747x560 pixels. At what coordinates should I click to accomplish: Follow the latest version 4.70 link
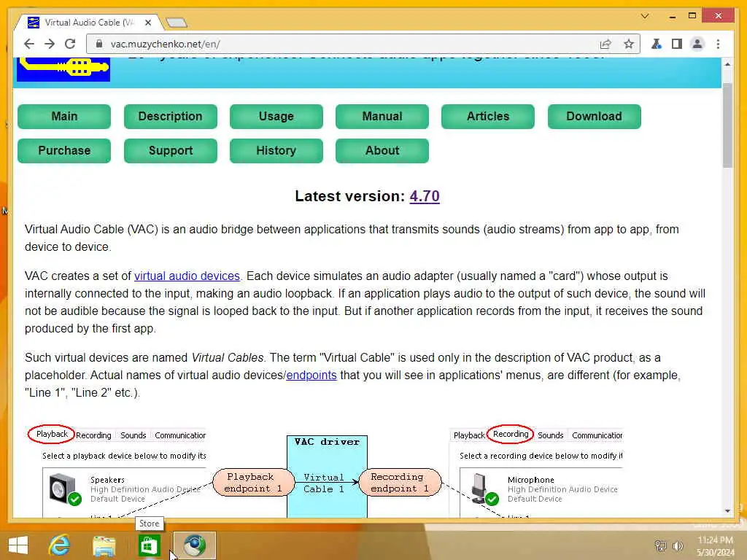pyautogui.click(x=425, y=196)
